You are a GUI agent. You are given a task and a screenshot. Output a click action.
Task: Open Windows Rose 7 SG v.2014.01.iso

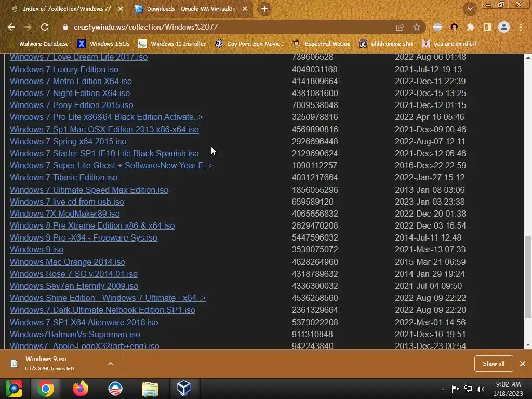tap(74, 274)
